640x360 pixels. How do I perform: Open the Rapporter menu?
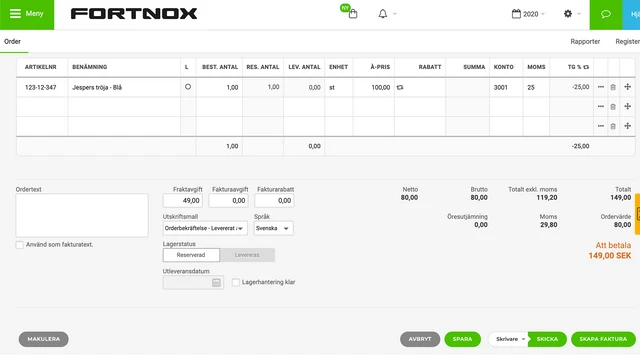pos(585,41)
